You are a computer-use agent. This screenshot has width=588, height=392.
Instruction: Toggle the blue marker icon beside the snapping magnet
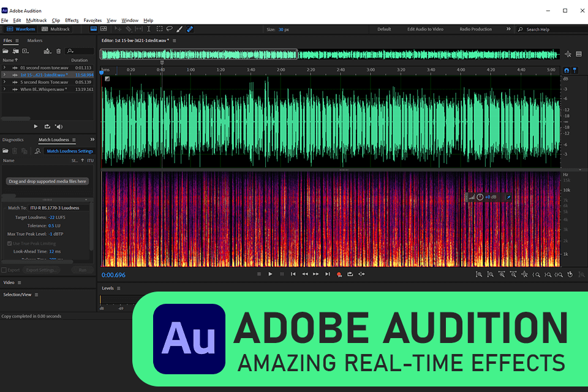[x=575, y=70]
